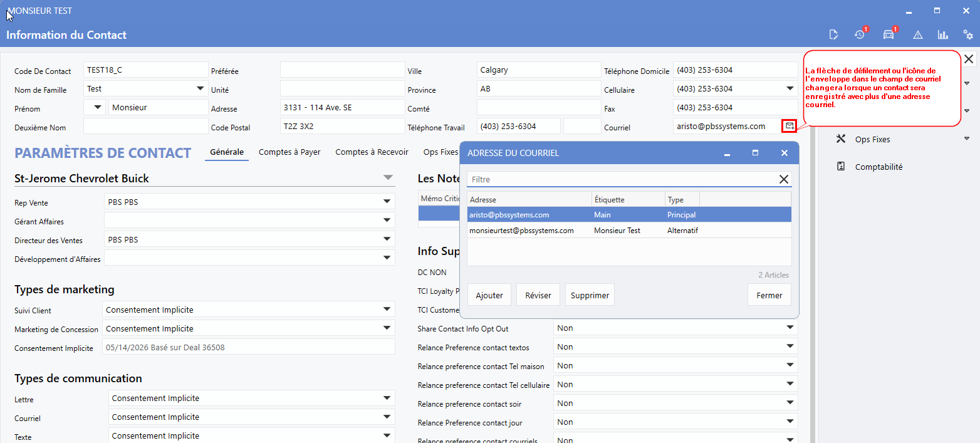Image resolution: width=980 pixels, height=443 pixels.
Task: Open the Développement d'Affaires dropdown
Action: tap(387, 258)
